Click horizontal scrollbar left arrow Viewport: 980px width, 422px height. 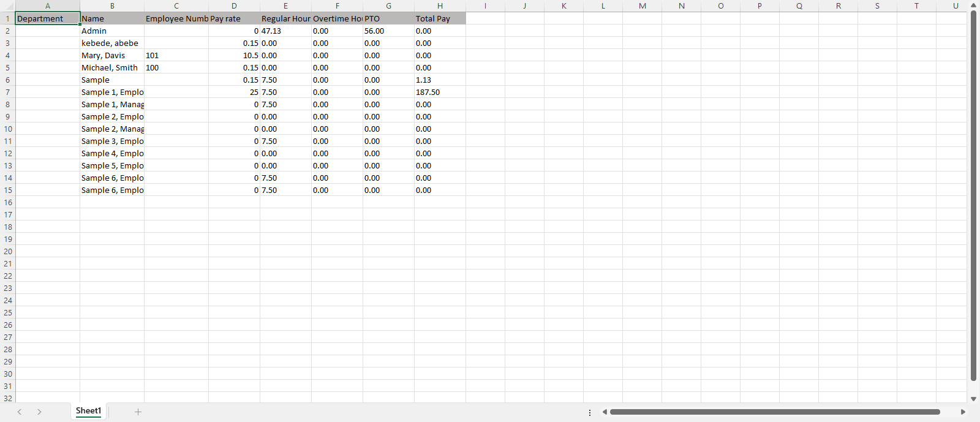click(605, 412)
